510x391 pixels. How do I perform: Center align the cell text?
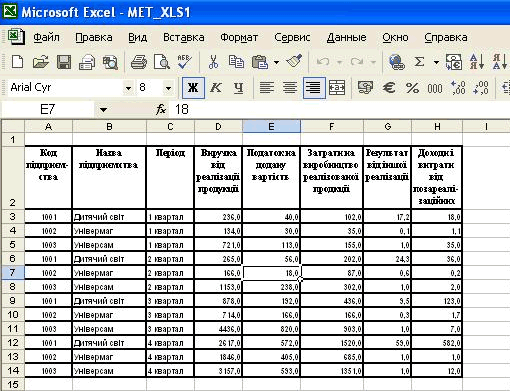click(x=290, y=88)
